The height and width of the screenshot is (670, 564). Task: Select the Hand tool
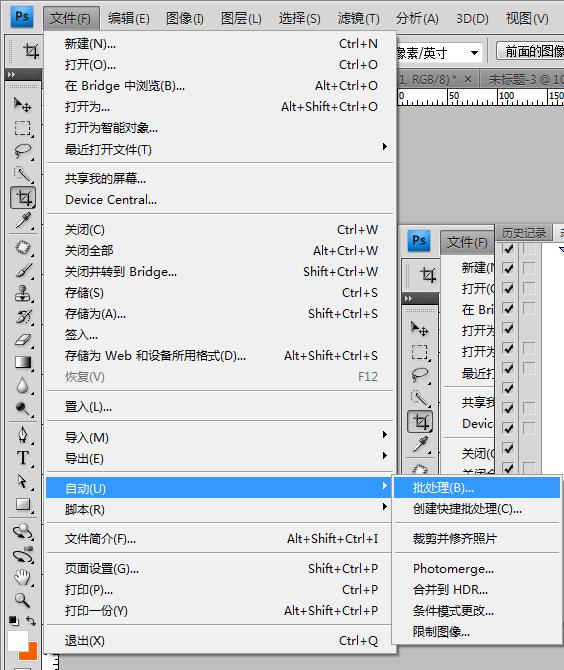point(23,578)
